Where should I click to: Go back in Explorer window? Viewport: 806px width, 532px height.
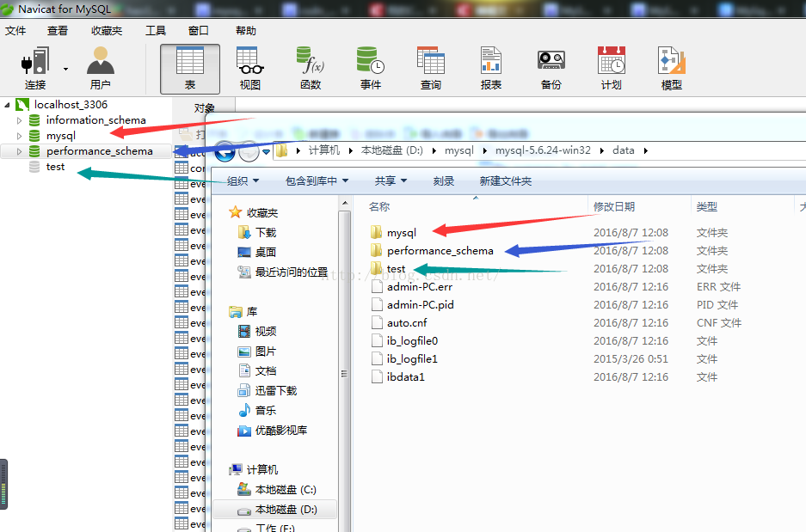point(225,151)
